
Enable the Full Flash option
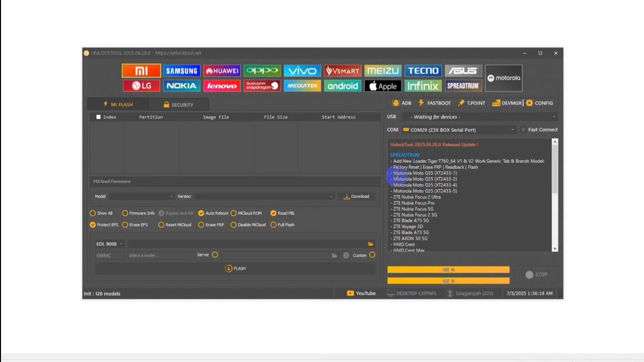tap(283, 225)
